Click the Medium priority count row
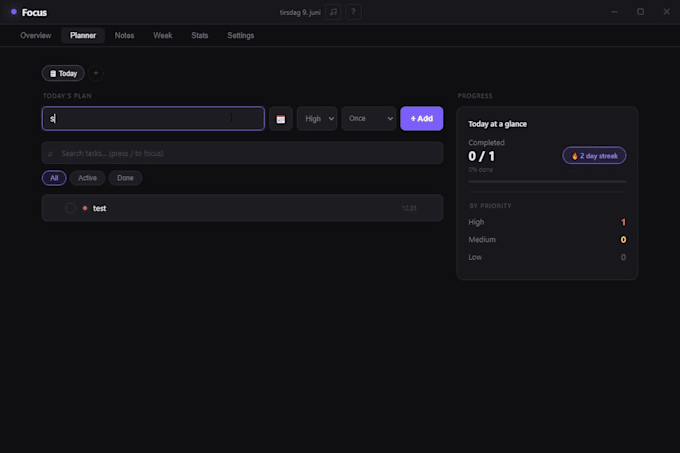Image resolution: width=680 pixels, height=453 pixels. pyautogui.click(x=547, y=239)
